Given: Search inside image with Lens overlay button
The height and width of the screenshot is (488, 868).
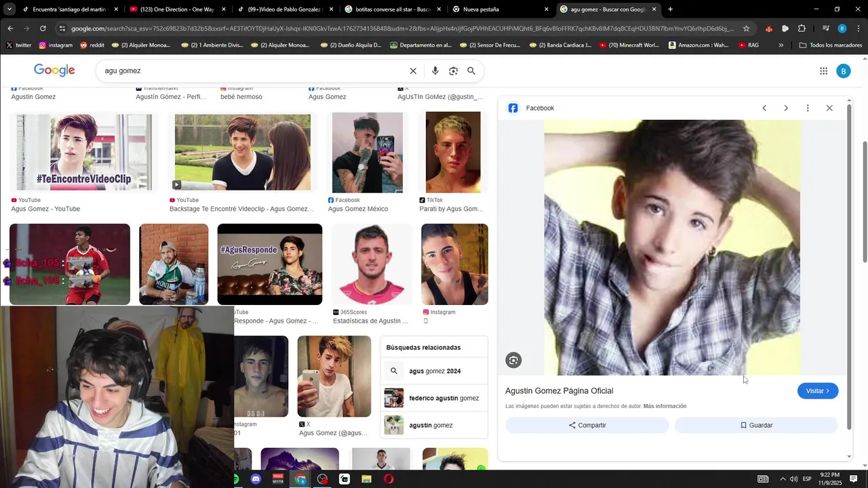Looking at the screenshot, I should [x=513, y=361].
